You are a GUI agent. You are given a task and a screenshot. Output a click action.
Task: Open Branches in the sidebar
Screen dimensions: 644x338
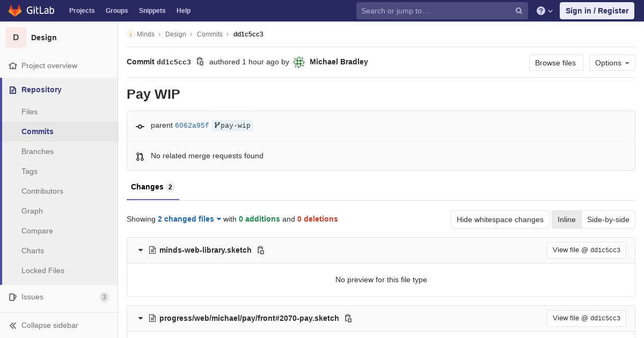click(38, 151)
